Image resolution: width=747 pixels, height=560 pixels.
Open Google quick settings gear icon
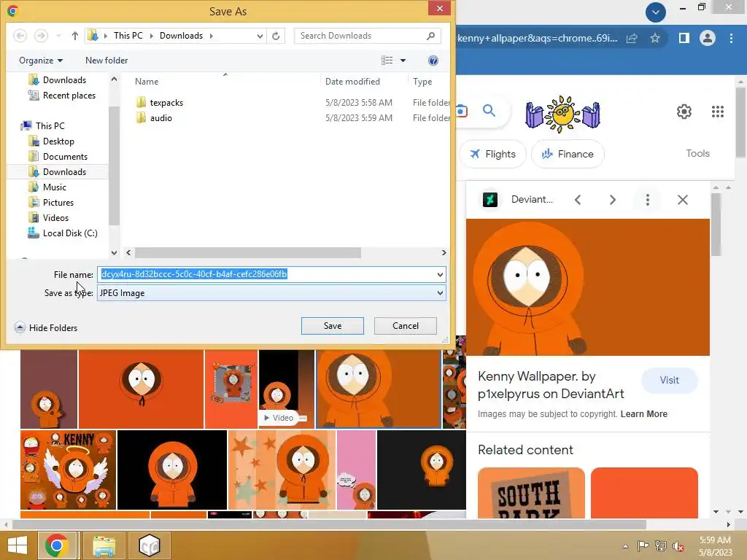(x=684, y=112)
